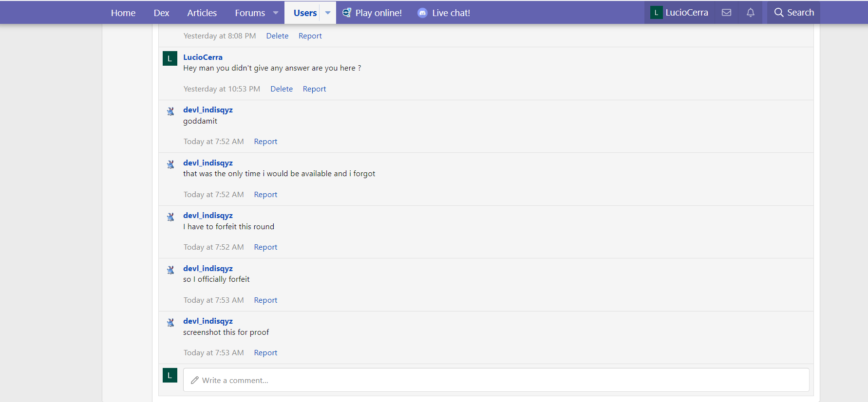Report 'I have to forfeit this round' comment
This screenshot has height=402, width=868.
pyautogui.click(x=265, y=247)
